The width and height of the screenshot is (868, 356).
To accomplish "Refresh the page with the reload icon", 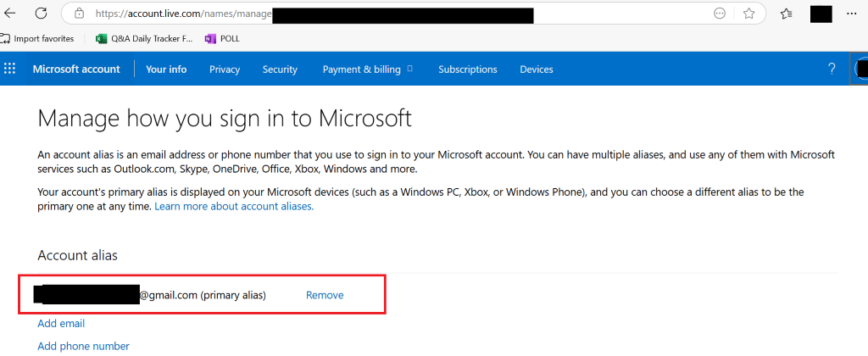I will point(41,14).
